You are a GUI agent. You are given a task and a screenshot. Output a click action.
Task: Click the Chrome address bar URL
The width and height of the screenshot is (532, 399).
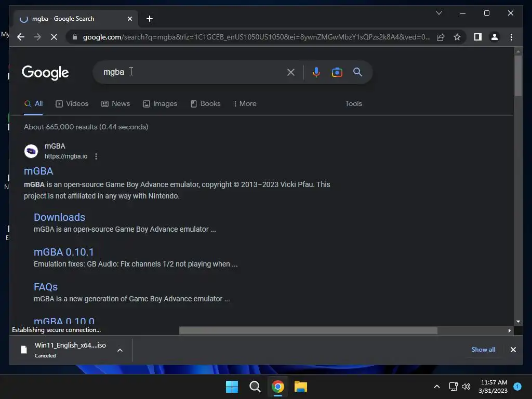click(257, 37)
